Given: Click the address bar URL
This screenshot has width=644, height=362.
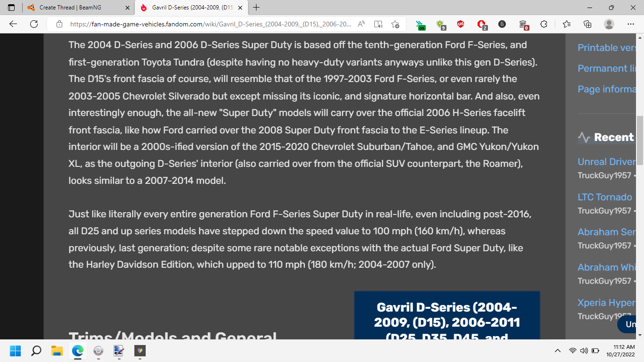Looking at the screenshot, I should click(x=211, y=24).
